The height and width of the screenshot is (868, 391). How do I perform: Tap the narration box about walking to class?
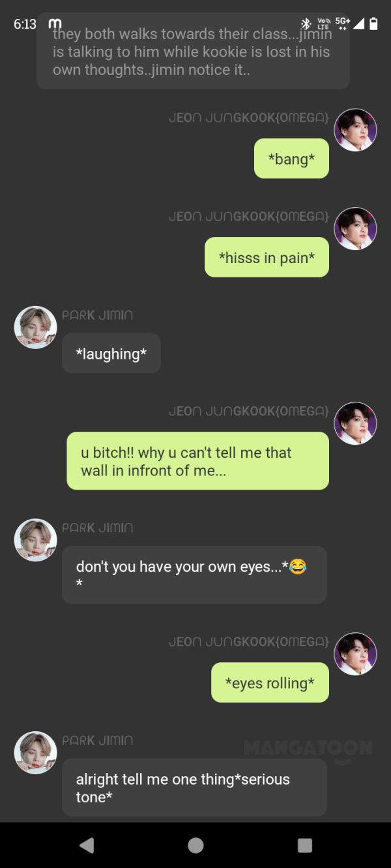pos(193,51)
